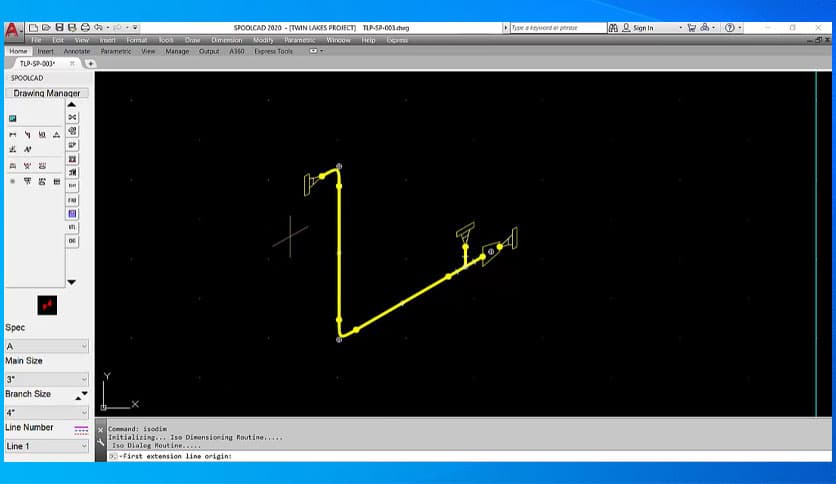This screenshot has height=484, width=836.
Task: Click the New drawing icon in quick access toolbar
Action: [x=33, y=28]
